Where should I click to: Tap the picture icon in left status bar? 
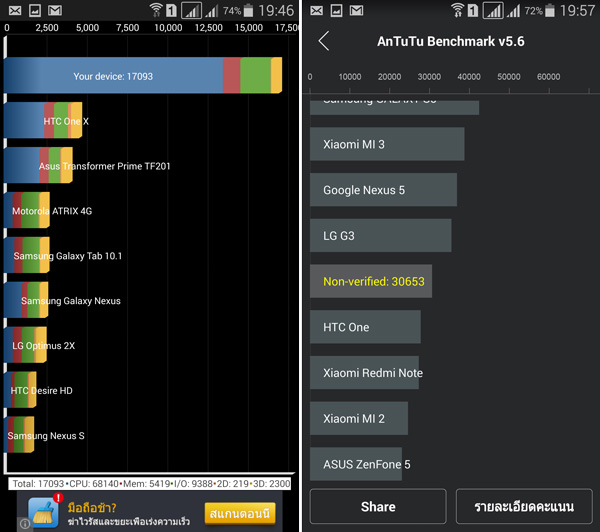click(35, 10)
